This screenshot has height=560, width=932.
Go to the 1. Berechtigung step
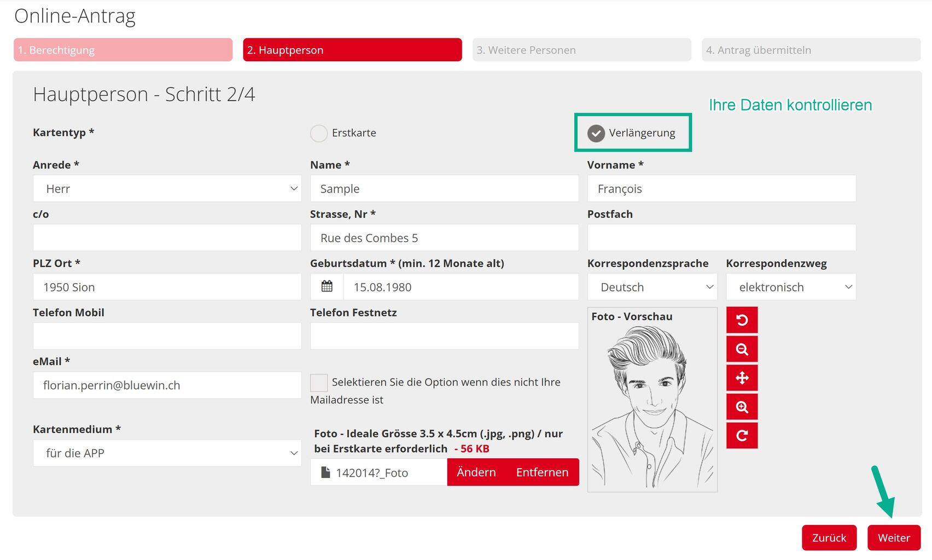tap(123, 50)
